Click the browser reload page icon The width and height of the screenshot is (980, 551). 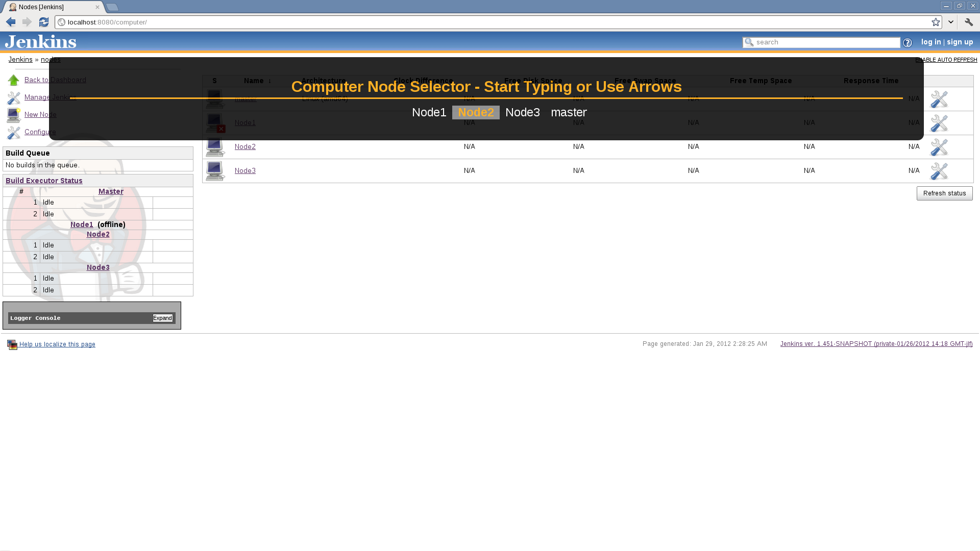44,22
